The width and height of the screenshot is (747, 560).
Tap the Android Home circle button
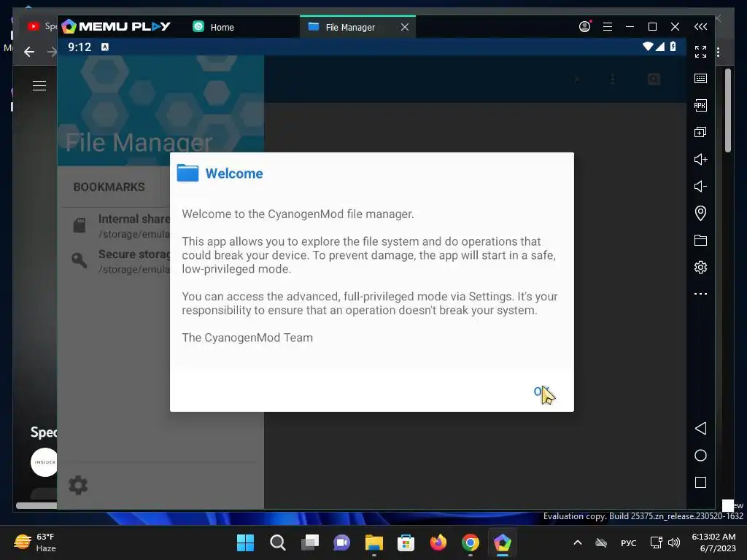click(x=700, y=455)
